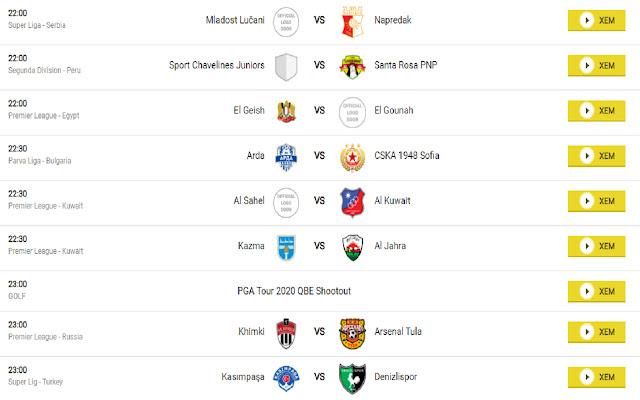Click the Santa Rosa PNP team logo
The image size is (640, 400).
click(352, 66)
